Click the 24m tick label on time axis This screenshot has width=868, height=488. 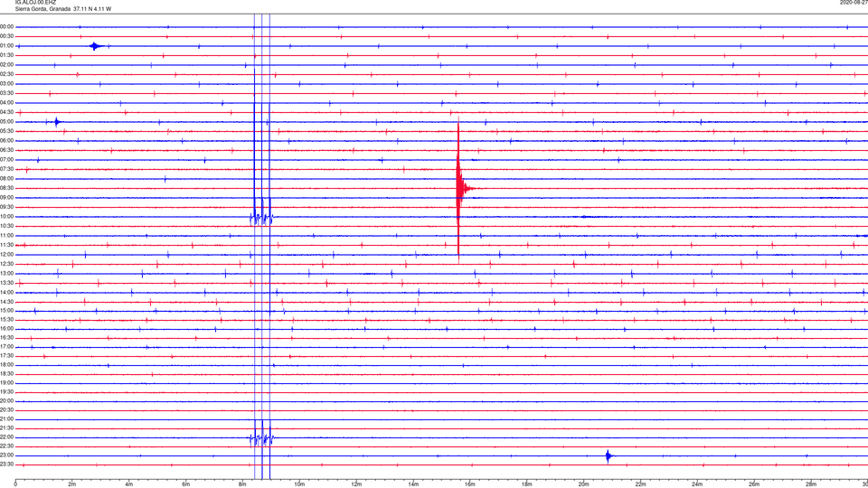click(697, 484)
